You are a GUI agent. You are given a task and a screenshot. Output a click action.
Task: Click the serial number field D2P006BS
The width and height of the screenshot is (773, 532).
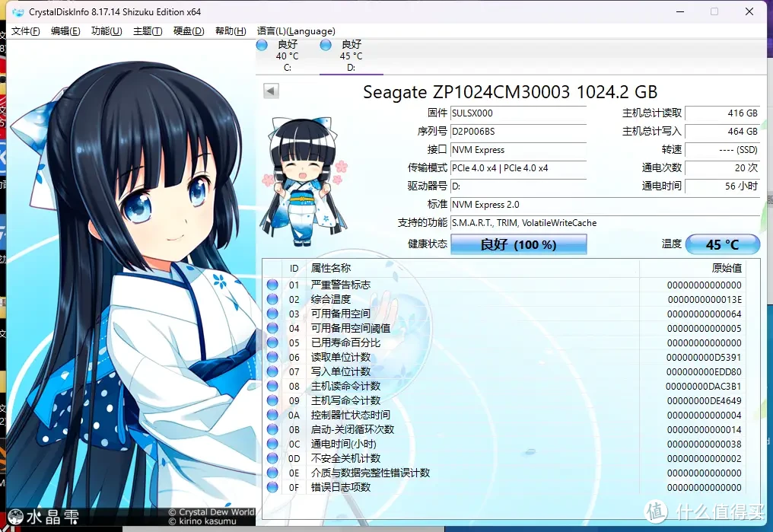(x=518, y=132)
